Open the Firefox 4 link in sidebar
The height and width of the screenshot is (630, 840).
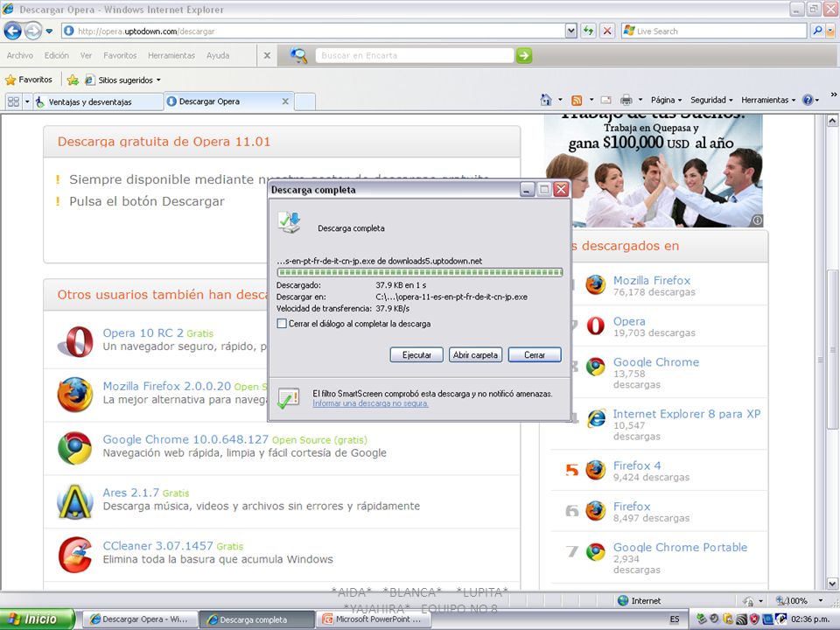637,465
